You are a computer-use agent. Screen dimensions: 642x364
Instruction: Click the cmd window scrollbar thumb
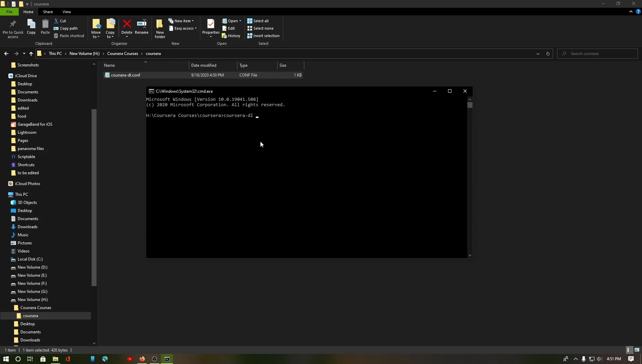point(470,105)
